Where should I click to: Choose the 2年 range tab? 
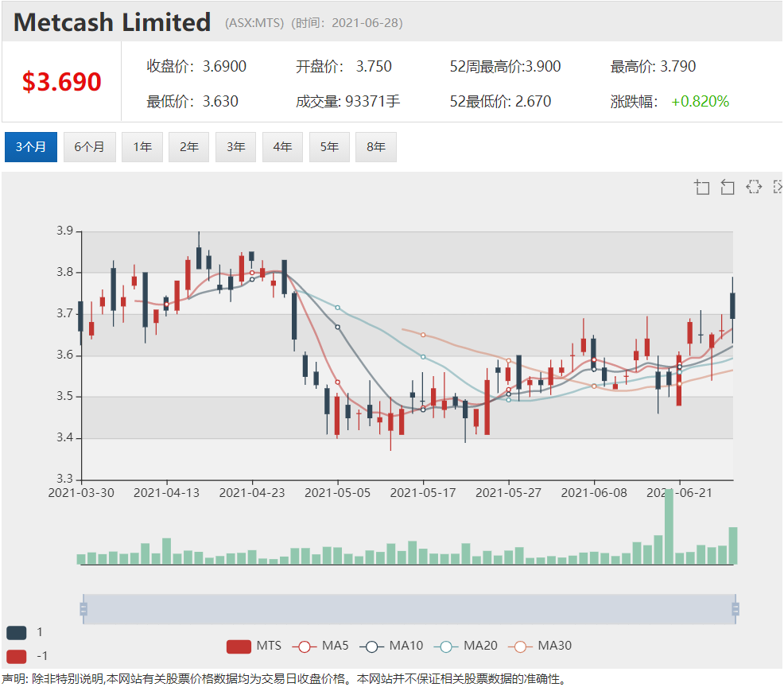189,147
